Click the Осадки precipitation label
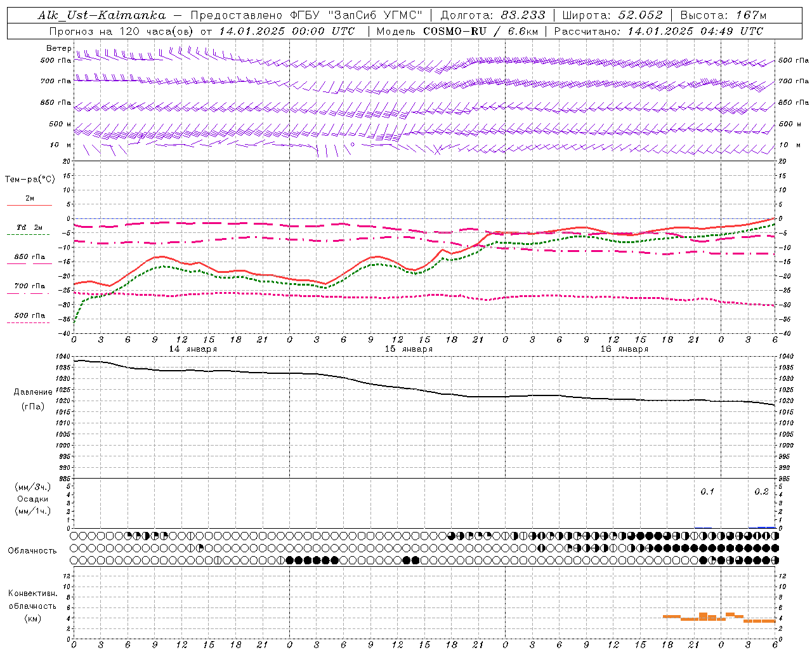This screenshot has height=650, width=812. pyautogui.click(x=33, y=499)
